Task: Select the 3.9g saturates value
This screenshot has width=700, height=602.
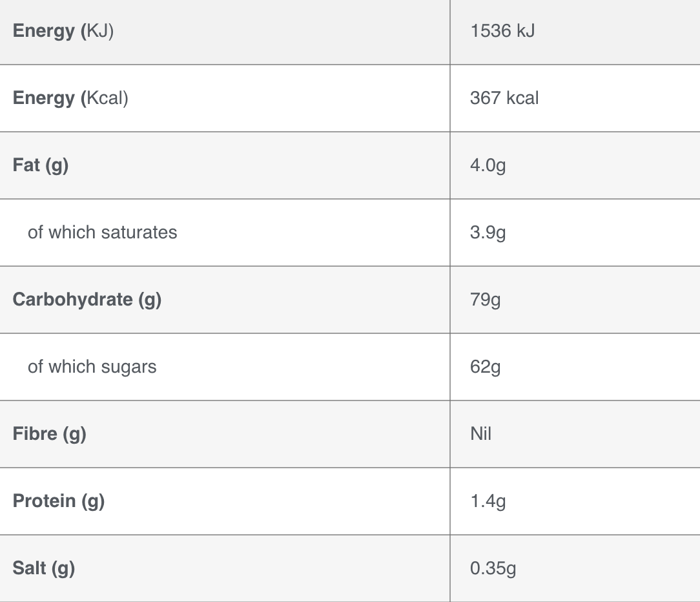Action: 488,233
